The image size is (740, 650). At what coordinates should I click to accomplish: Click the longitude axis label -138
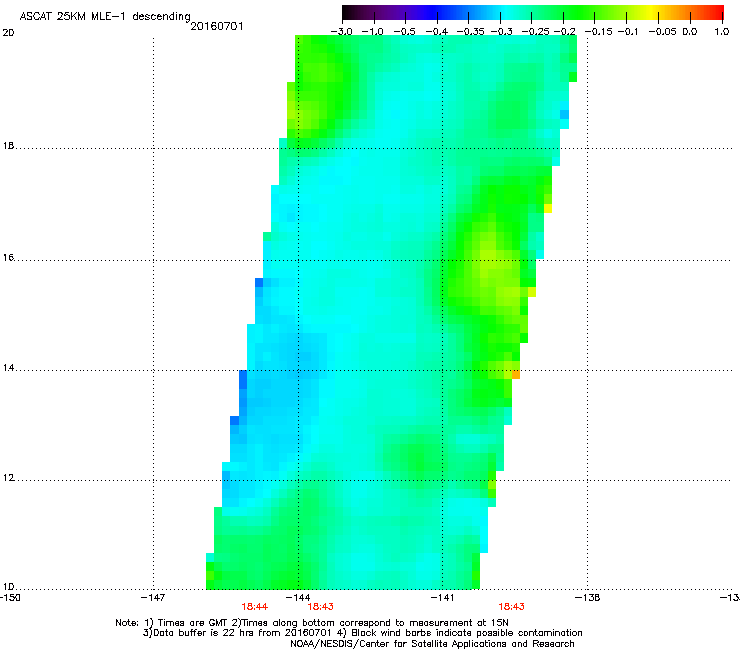coord(588,598)
